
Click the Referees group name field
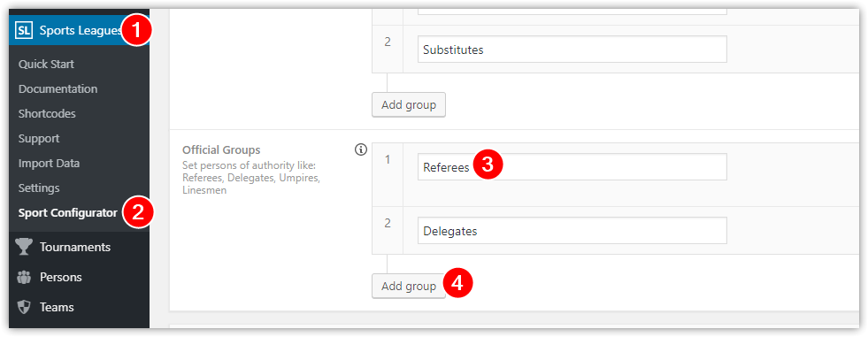(572, 166)
